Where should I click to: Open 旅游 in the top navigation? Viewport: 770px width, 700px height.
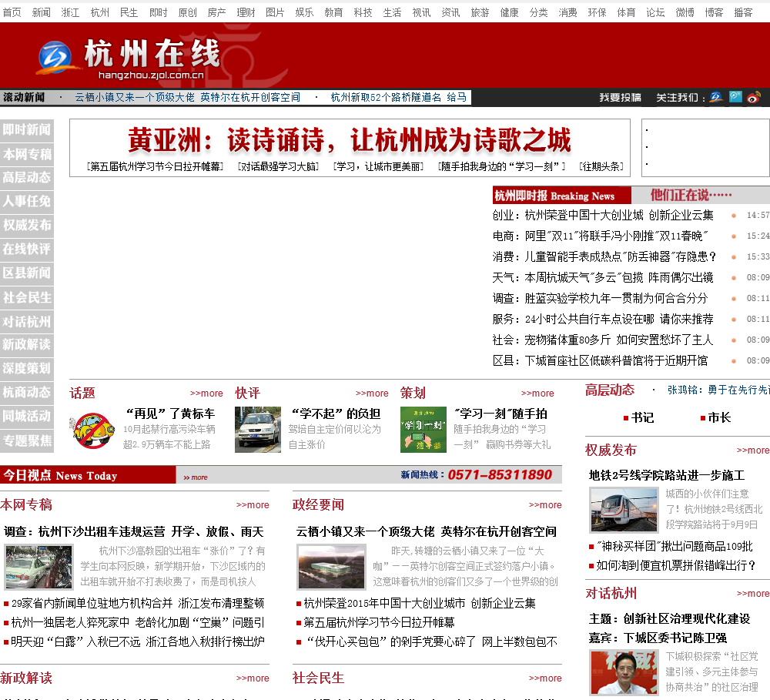pos(480,12)
